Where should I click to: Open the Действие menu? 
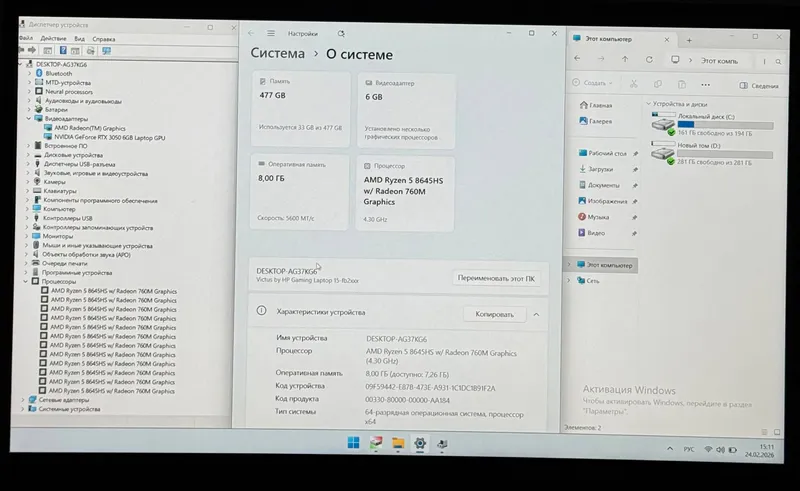53,38
